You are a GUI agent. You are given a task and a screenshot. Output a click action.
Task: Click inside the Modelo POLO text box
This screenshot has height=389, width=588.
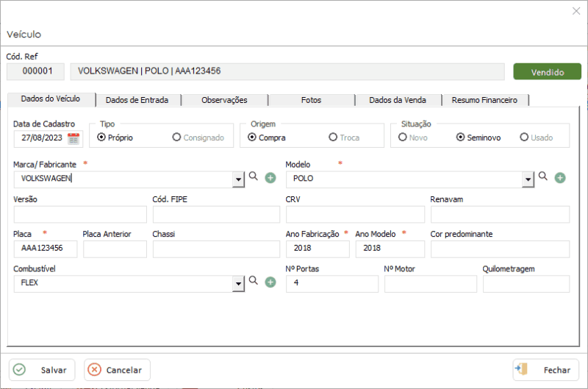pos(404,179)
